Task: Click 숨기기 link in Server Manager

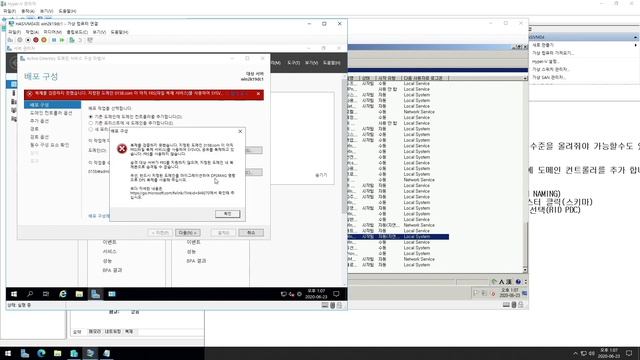Action: click(321, 175)
